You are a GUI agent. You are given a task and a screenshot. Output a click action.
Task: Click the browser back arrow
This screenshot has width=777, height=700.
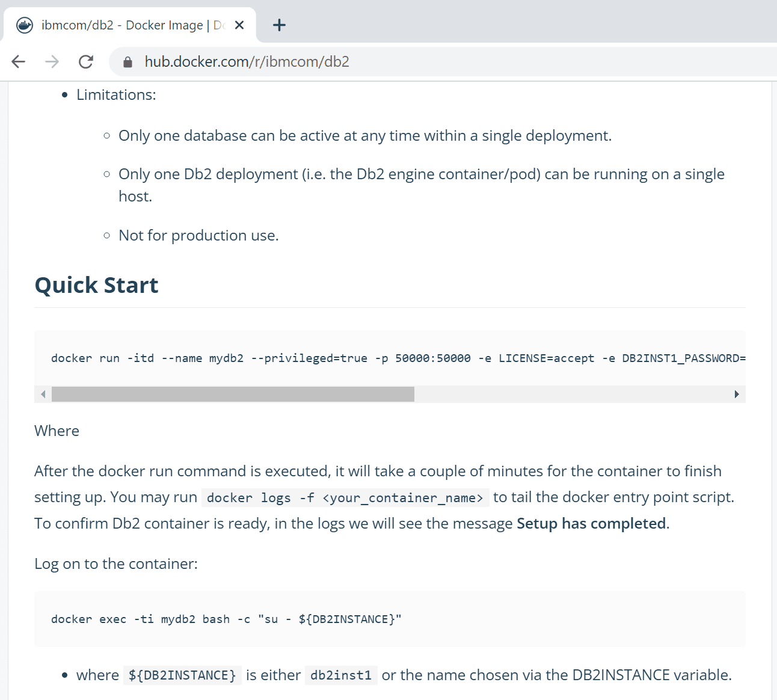coord(19,61)
